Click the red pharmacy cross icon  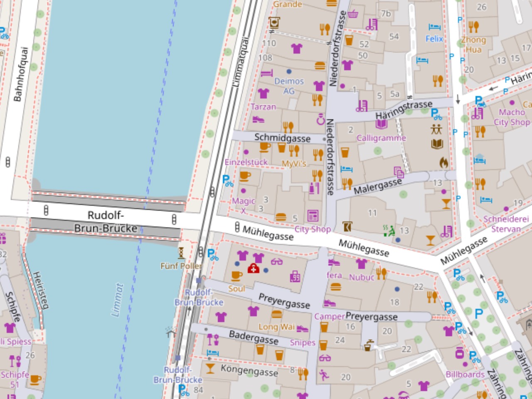point(253,268)
